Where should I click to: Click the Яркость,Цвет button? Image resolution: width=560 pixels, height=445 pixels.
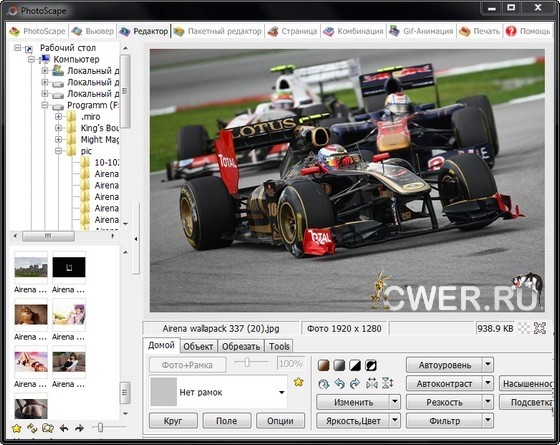[353, 421]
